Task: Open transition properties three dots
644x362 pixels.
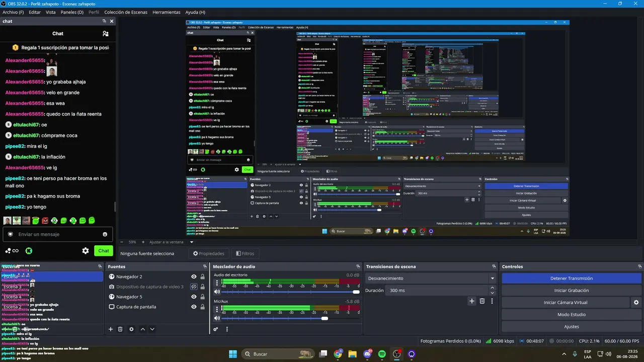Action: 492,301
